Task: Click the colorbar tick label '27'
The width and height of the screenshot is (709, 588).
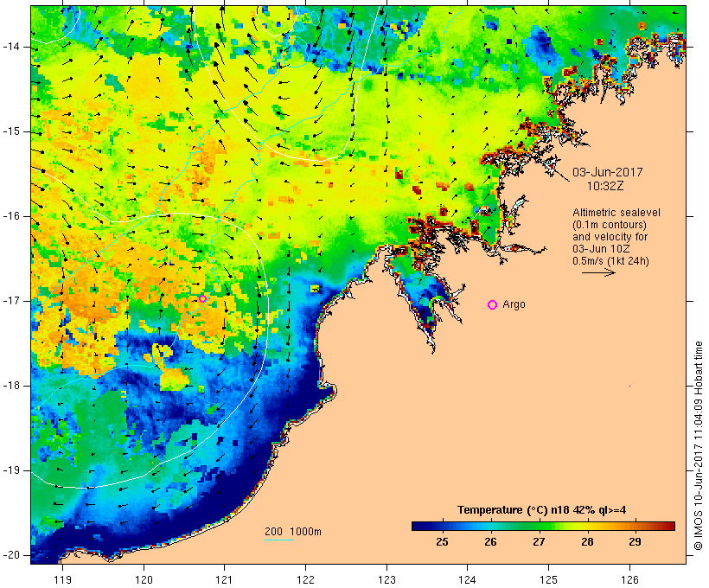Action: (x=539, y=542)
